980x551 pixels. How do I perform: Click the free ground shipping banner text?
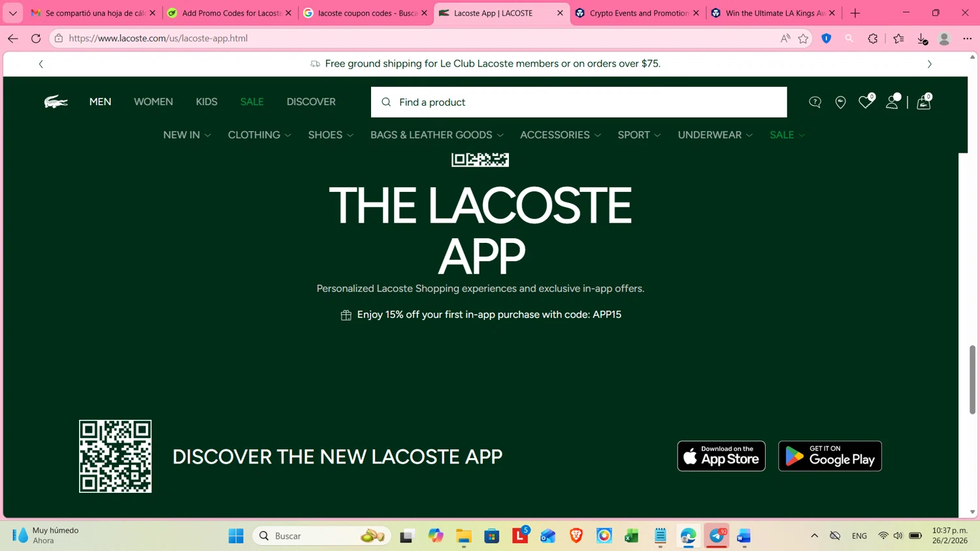pyautogui.click(x=493, y=64)
